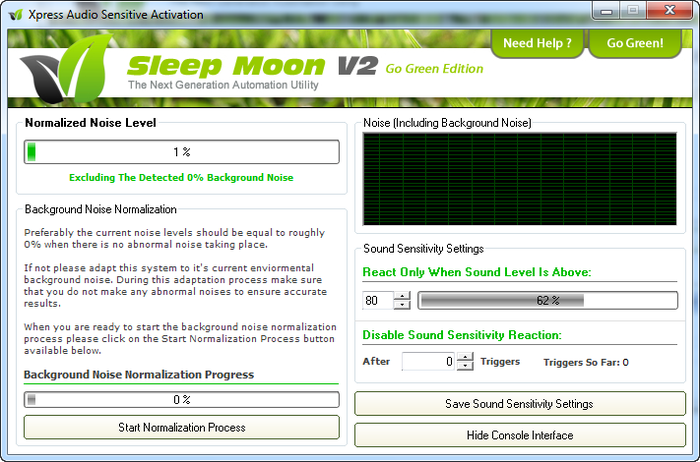This screenshot has width=700, height=462.
Task: Open the Go Green! tab
Action: coord(635,43)
